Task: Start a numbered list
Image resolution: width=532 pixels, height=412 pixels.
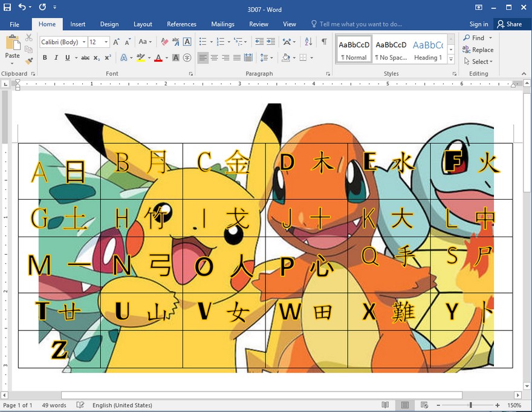Action: pos(221,42)
